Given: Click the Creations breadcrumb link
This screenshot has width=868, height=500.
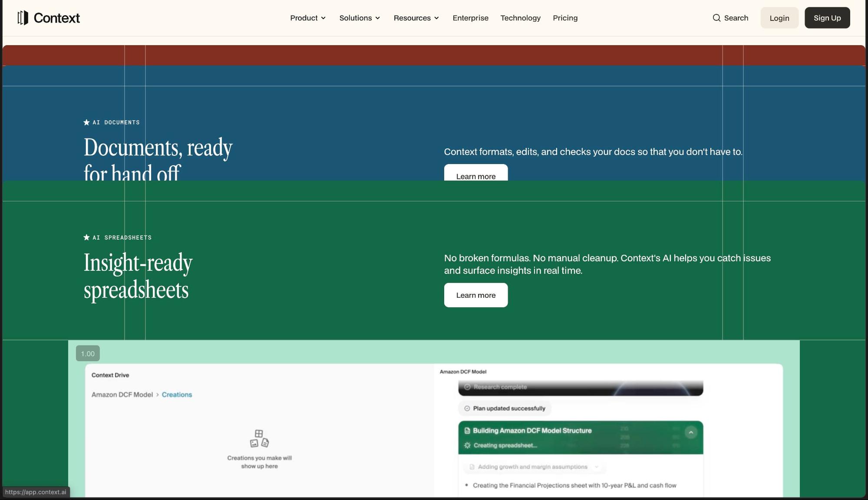Looking at the screenshot, I should tap(177, 395).
